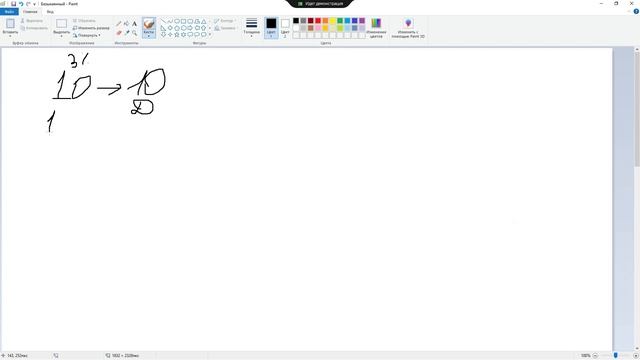The height and width of the screenshot is (360, 640).
Task: Select the Fill with color bucket tool
Action: point(127,24)
